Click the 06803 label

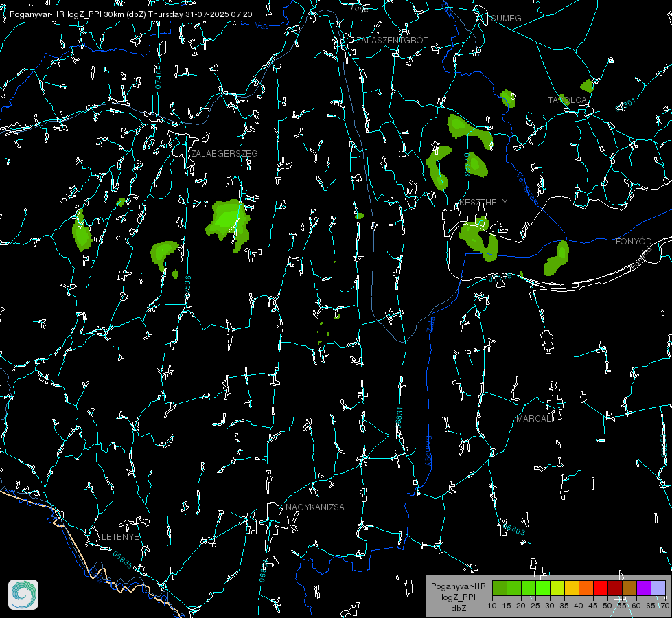click(x=513, y=529)
